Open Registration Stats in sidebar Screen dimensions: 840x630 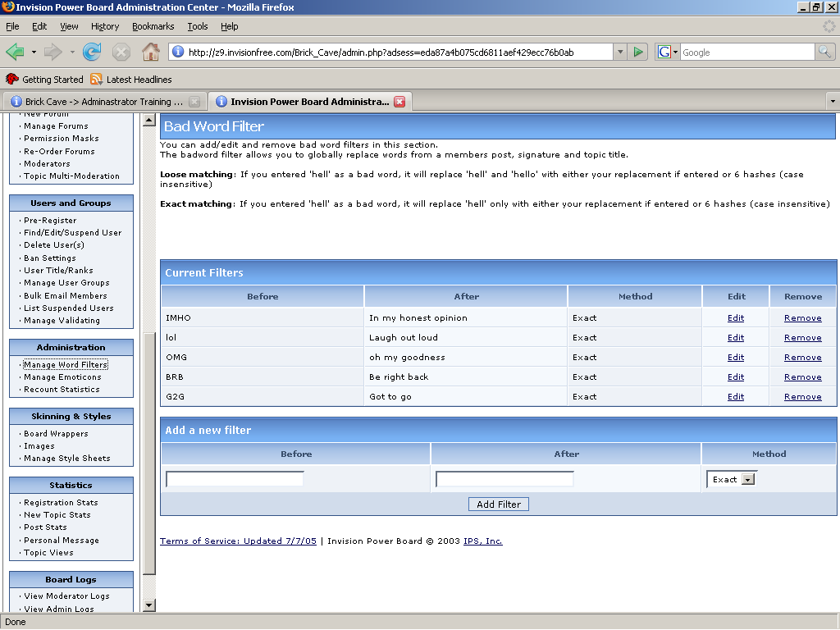pyautogui.click(x=61, y=503)
